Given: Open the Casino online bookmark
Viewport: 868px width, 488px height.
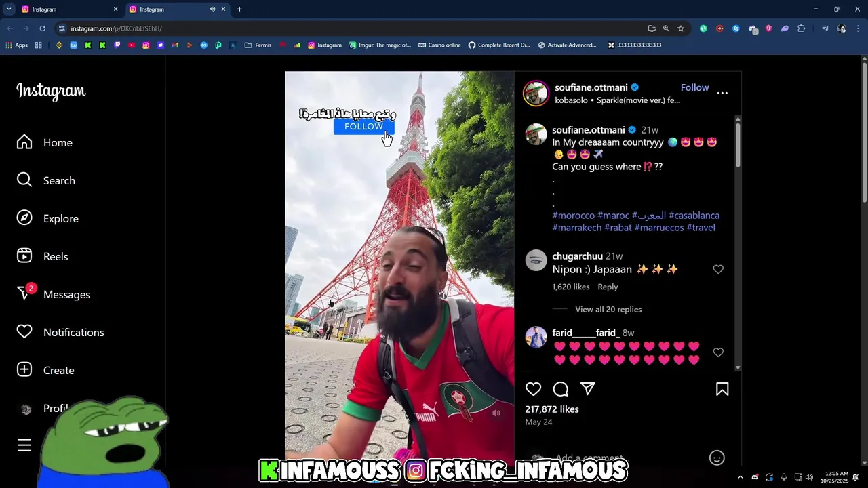Looking at the screenshot, I should [439, 45].
